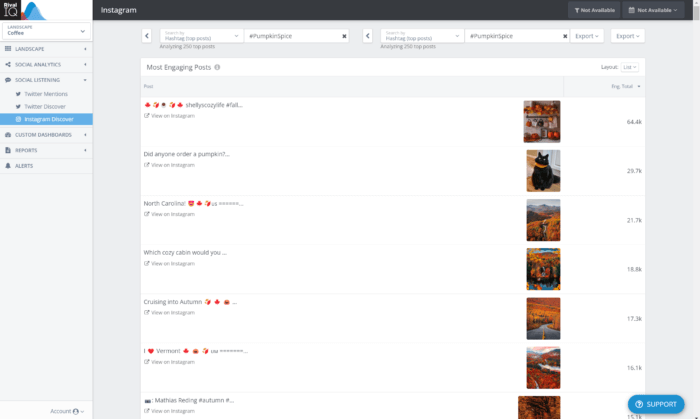Viewport: 700px width, 419px height.
Task: Collapse the Social Listening sidebar menu
Action: point(46,80)
